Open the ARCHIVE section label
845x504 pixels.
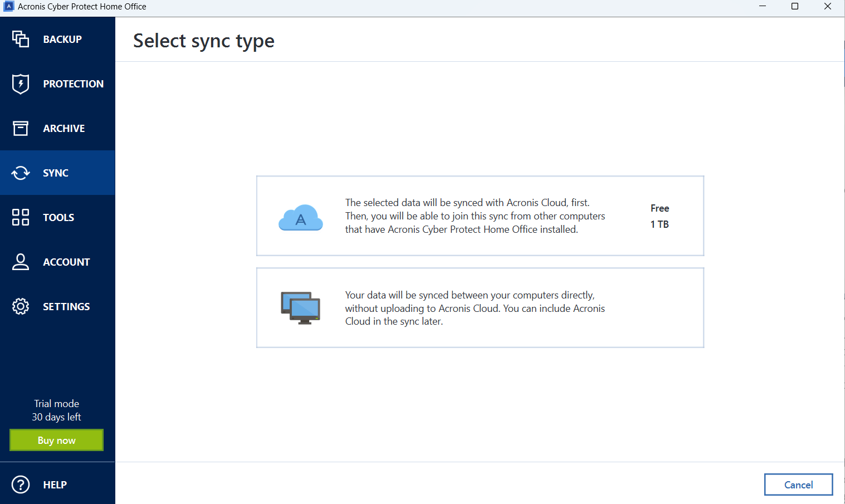coord(64,128)
